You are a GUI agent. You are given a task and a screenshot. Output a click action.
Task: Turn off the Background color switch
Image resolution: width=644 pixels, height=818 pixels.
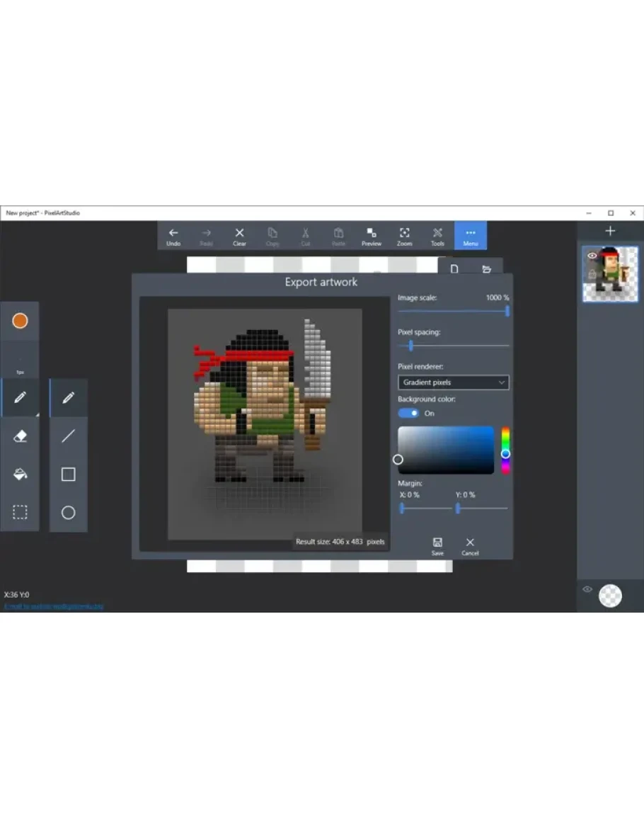[x=408, y=413]
